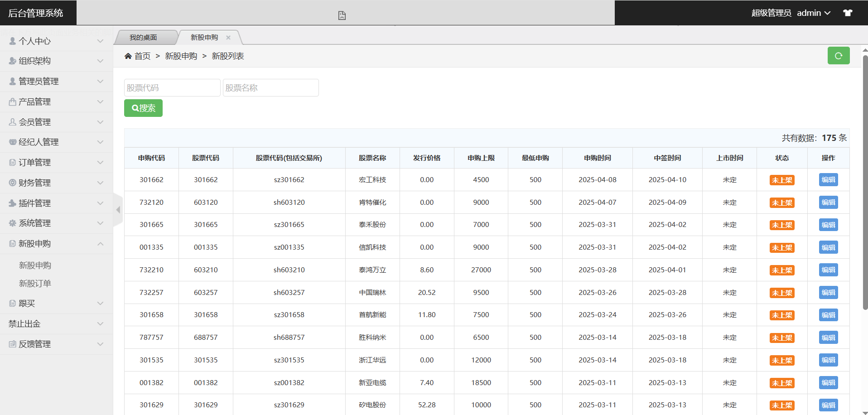Edit row for 肯特催化
The width and height of the screenshot is (868, 415).
coord(828,203)
